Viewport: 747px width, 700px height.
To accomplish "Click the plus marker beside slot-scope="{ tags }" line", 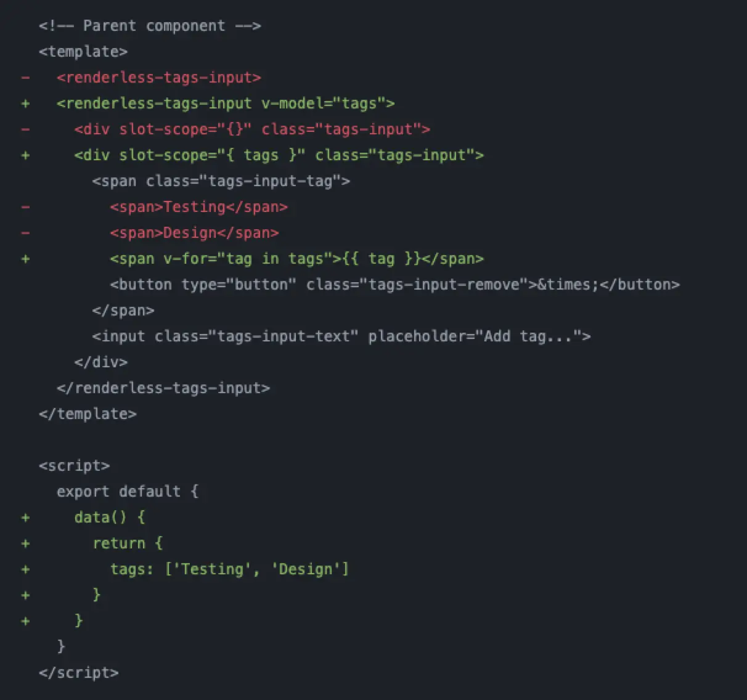I will pos(25,155).
